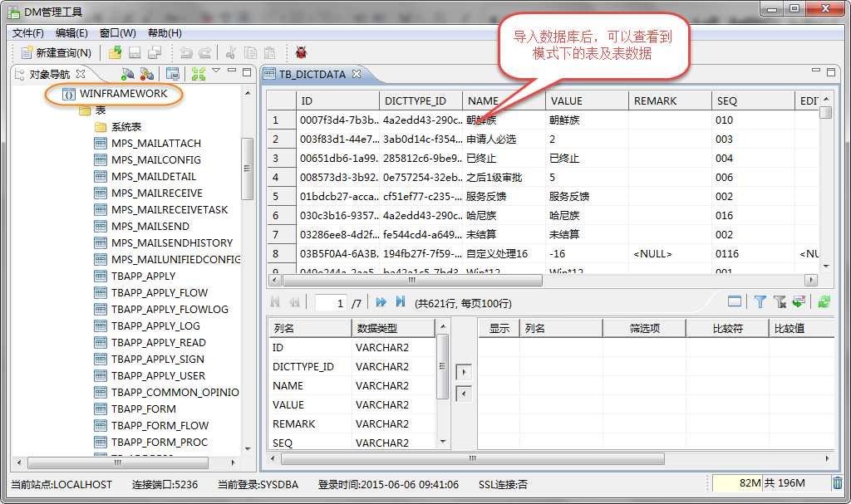Open the 文件(F) menu
Viewport: 851px width, 504px height.
pos(27,32)
